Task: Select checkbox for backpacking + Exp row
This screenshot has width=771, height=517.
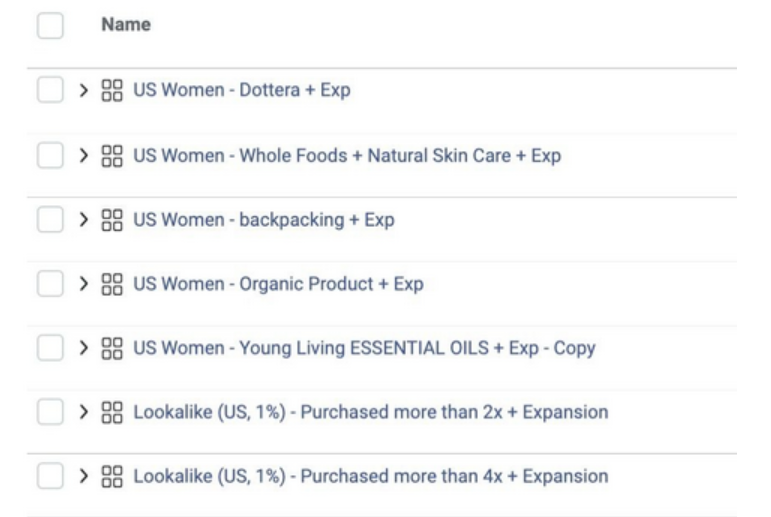Action: 50,219
